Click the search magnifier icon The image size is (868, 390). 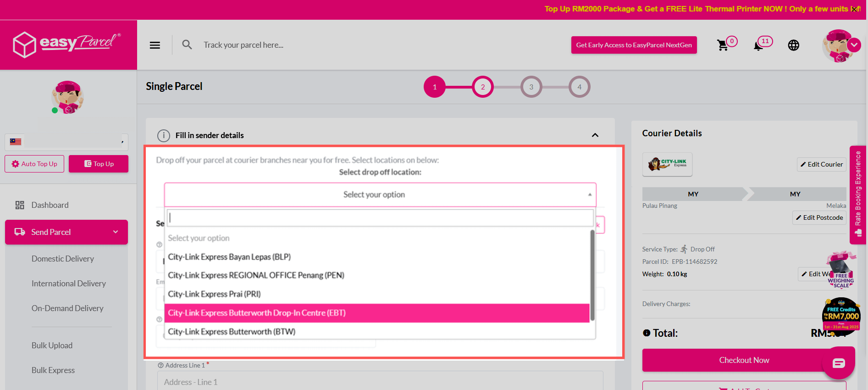point(187,45)
